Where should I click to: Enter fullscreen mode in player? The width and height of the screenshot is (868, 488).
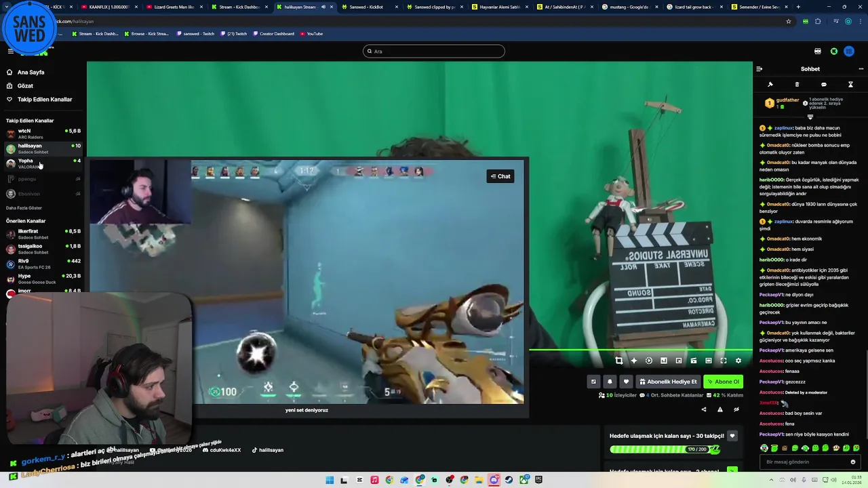coord(724,361)
